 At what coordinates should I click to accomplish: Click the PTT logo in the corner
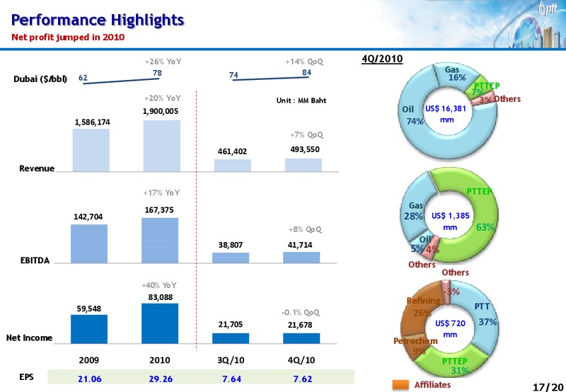[548, 8]
